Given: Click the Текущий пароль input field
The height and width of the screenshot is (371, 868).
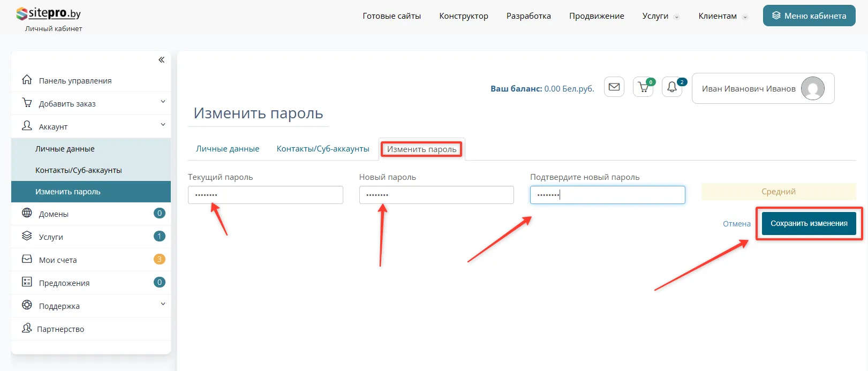Looking at the screenshot, I should click(x=265, y=195).
